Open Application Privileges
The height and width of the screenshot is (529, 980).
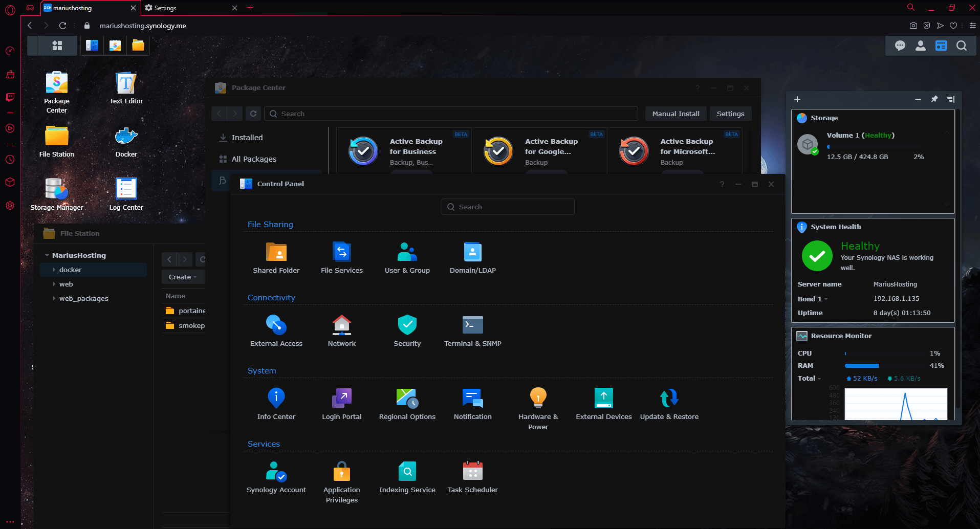342,482
